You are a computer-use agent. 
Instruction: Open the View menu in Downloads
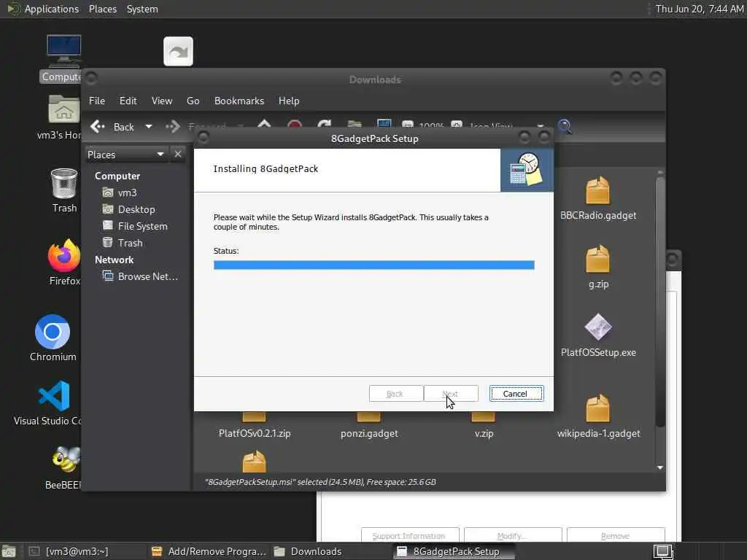point(161,101)
